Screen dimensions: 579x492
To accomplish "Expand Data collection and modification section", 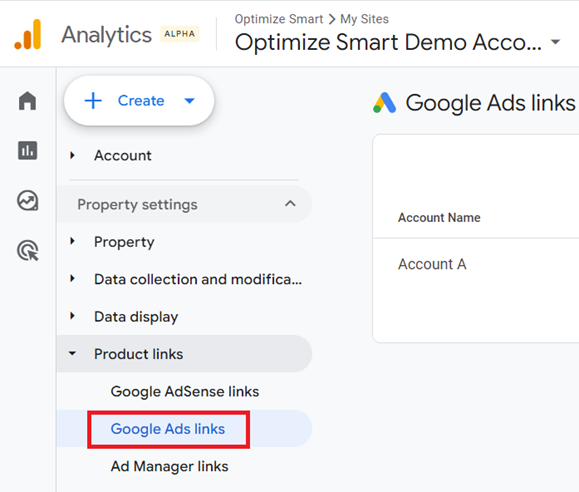I will tap(72, 279).
